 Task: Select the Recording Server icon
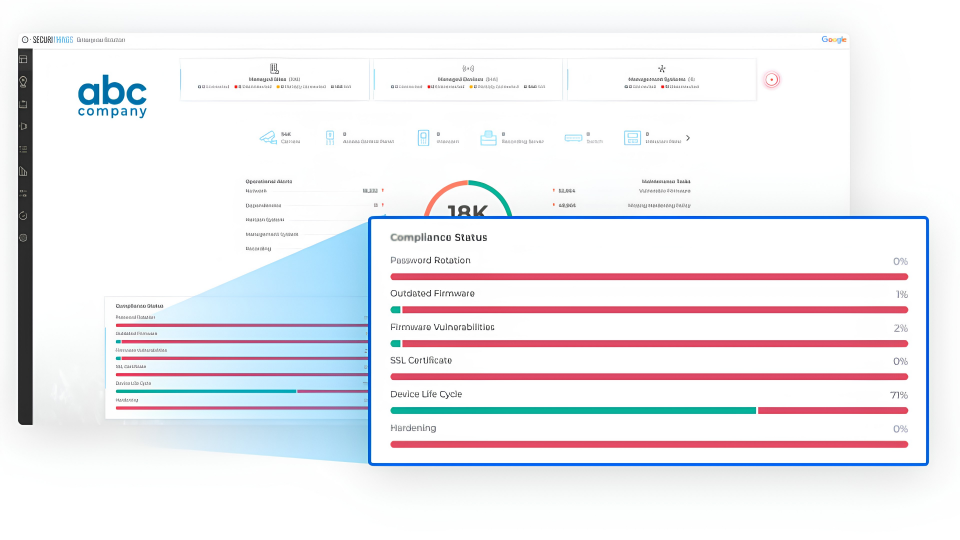488,138
